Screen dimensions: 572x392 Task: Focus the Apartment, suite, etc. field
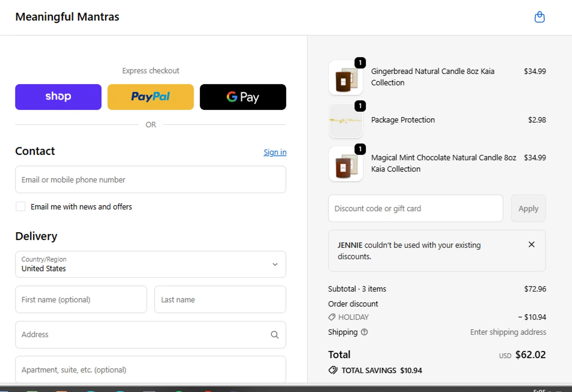[151, 370]
